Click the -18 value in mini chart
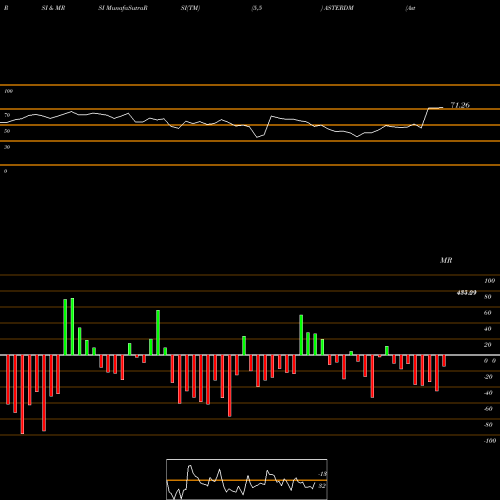This screenshot has height=500, width=500. [x=322, y=474]
